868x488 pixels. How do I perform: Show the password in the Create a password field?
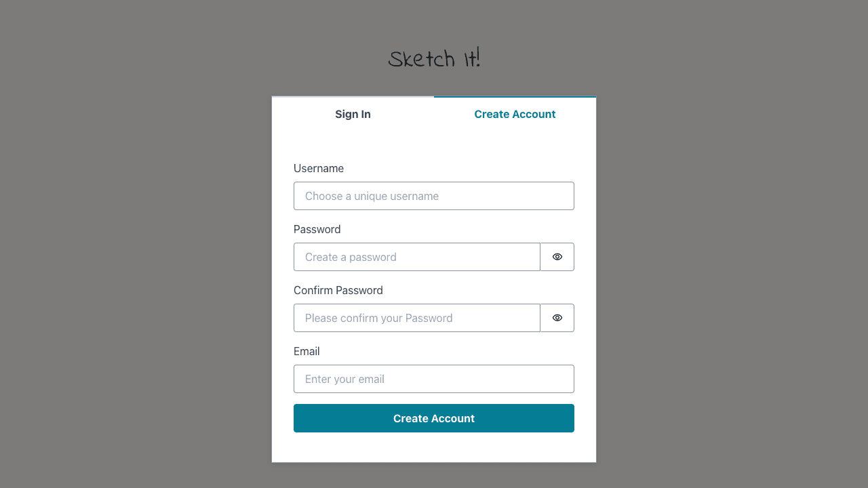(x=557, y=257)
